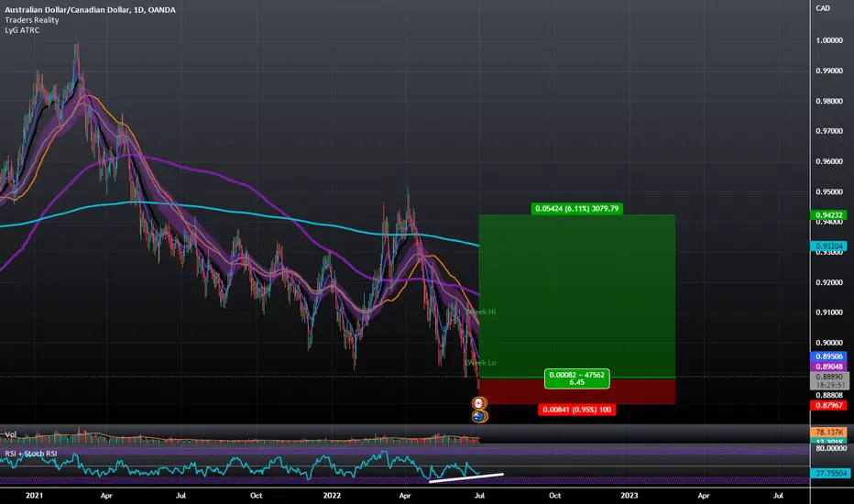
Task: Click the blue 0.89506 price tag
Action: point(828,355)
